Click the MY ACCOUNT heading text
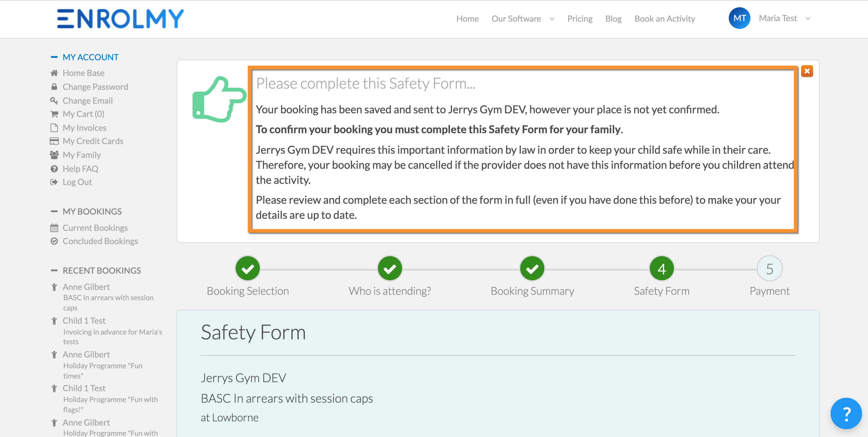Screen dimensions: 868x437 [91, 57]
